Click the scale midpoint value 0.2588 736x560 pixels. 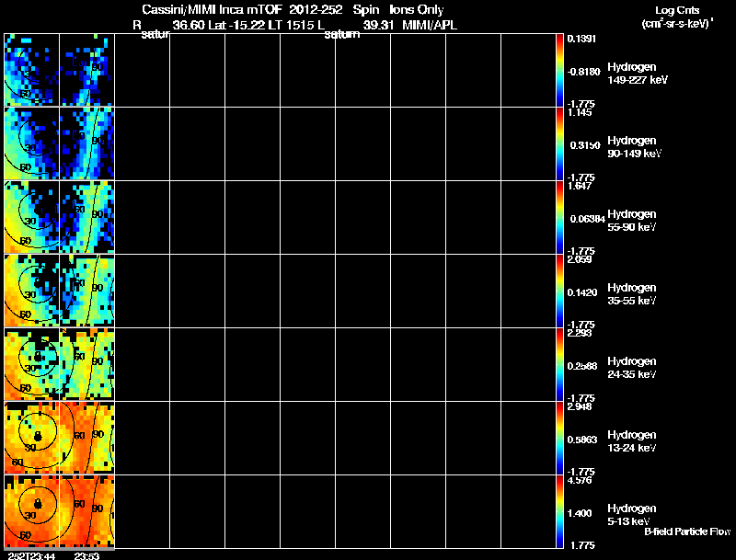coord(582,366)
